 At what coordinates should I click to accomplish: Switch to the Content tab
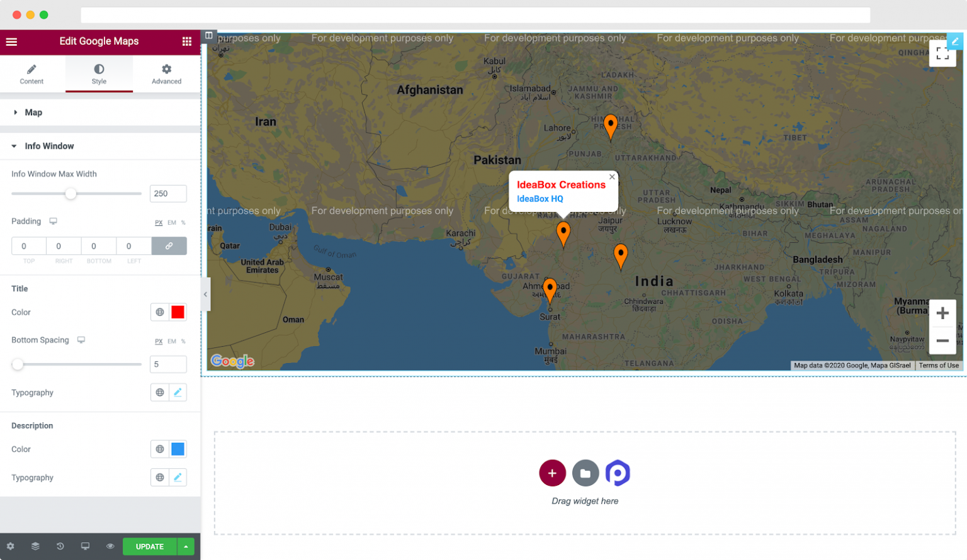coord(31,74)
